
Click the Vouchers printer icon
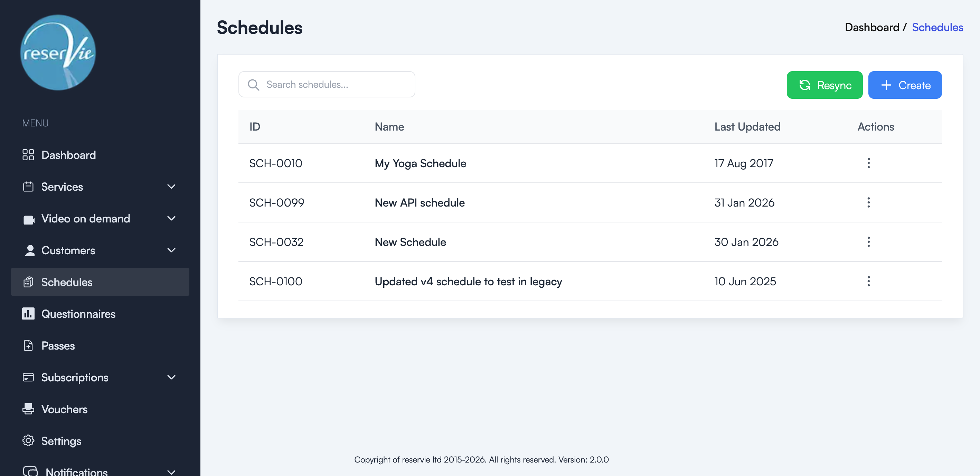click(28, 409)
